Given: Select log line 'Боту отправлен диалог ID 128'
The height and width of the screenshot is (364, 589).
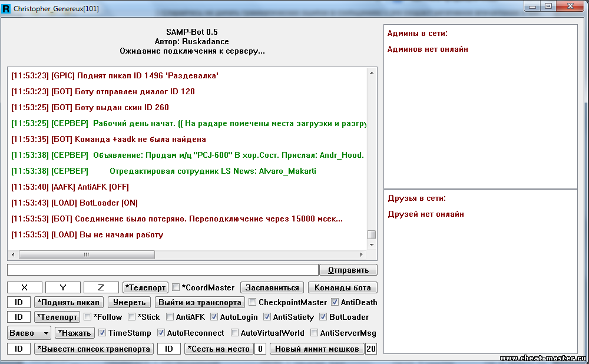Looking at the screenshot, I should pyautogui.click(x=103, y=91).
